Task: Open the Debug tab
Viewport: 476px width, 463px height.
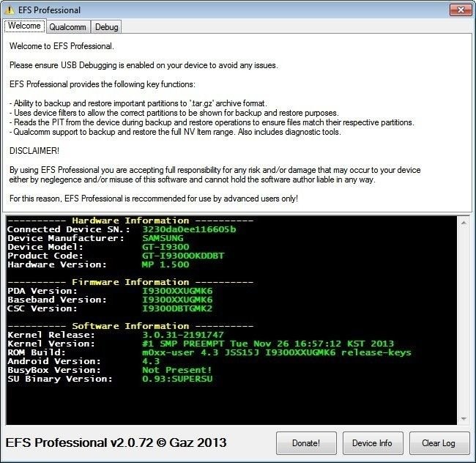Action: pyautogui.click(x=107, y=26)
